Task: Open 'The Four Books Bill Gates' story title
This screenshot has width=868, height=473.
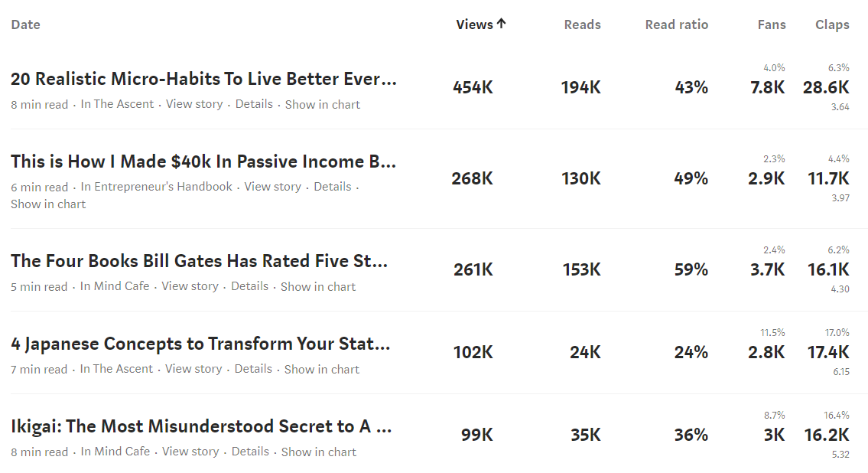Action: [x=200, y=261]
